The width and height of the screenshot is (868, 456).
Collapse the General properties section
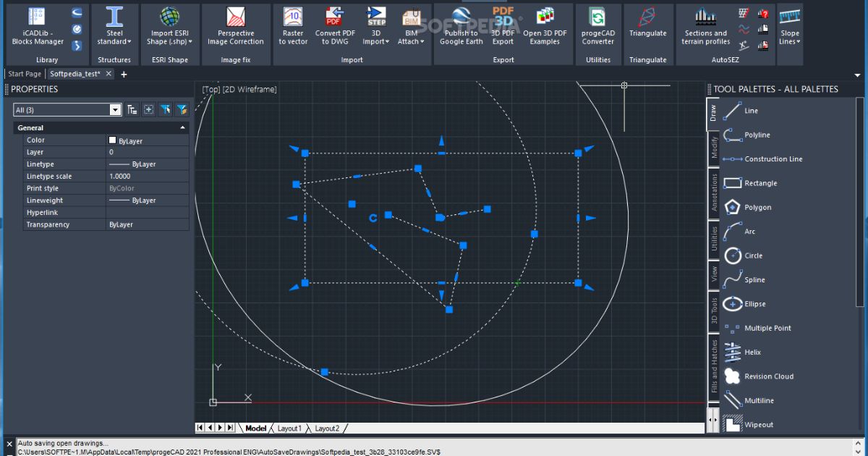click(x=183, y=128)
